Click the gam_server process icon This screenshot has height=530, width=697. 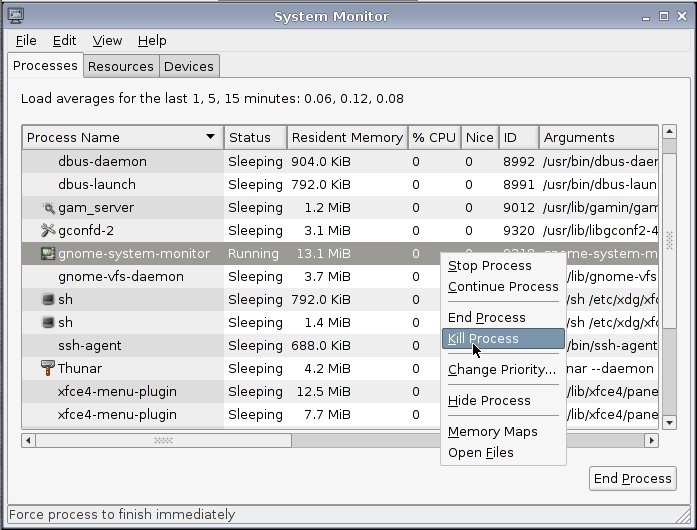pyautogui.click(x=48, y=208)
